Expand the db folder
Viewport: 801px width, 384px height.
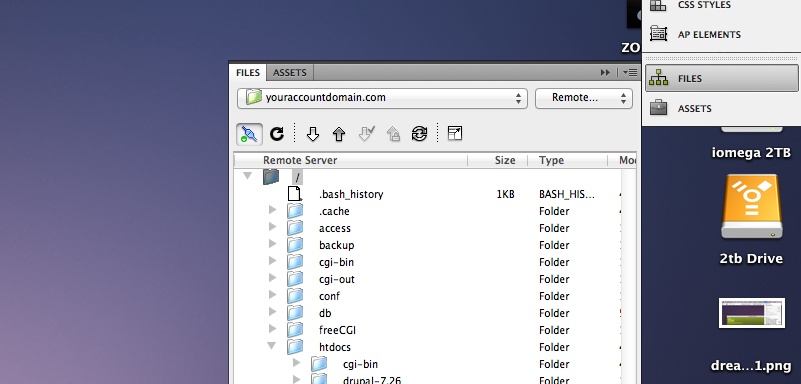(272, 312)
